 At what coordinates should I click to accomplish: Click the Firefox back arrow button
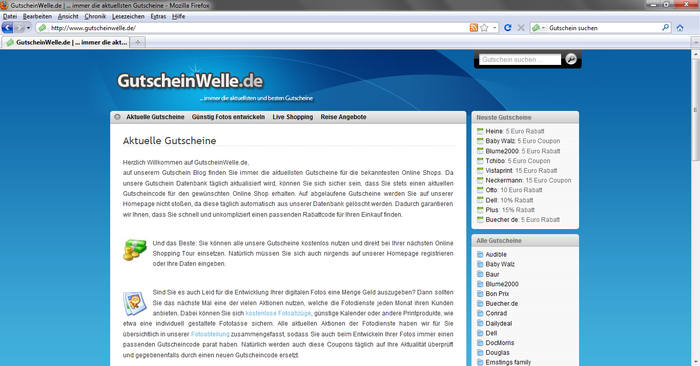7,28
